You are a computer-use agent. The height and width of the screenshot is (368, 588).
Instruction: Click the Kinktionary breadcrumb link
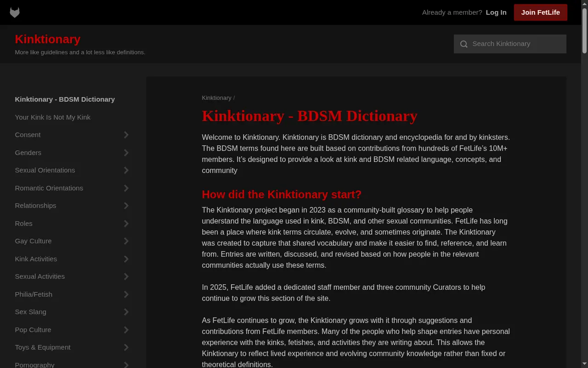point(216,98)
